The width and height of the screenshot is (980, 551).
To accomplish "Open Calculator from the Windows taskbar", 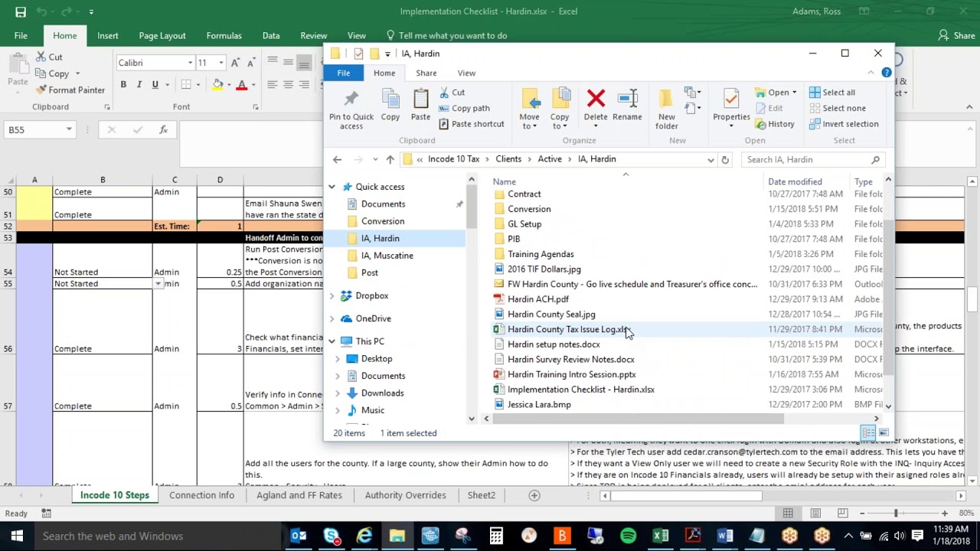I will [x=496, y=536].
